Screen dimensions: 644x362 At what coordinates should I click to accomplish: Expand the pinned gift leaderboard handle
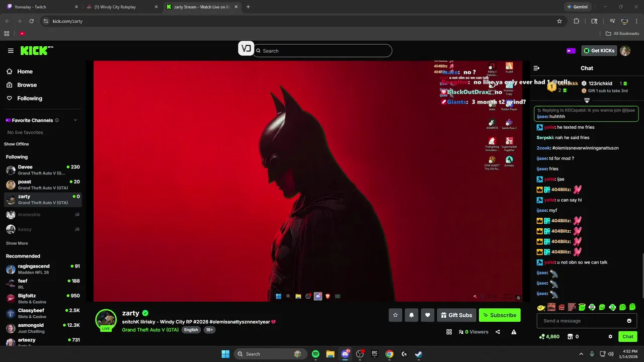587,101
